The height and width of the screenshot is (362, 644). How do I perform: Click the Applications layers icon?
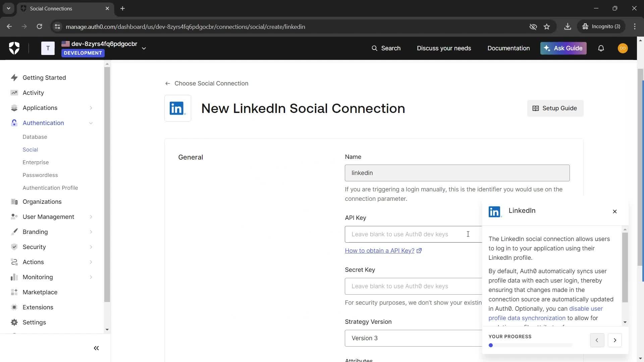coord(14,108)
